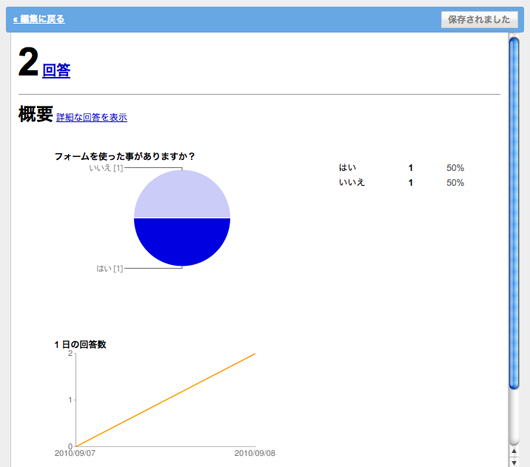Click the はい row in summary table
Viewport: 530px width, 467px height.
[401, 168]
